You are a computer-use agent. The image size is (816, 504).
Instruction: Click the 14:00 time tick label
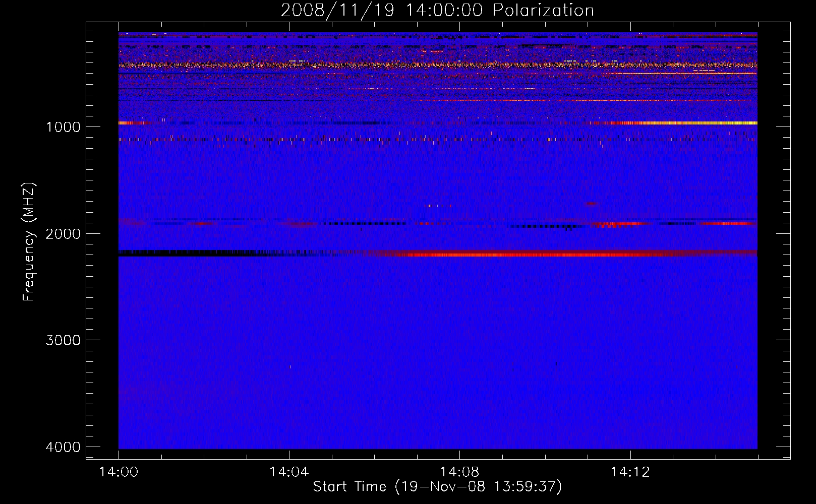(119, 472)
